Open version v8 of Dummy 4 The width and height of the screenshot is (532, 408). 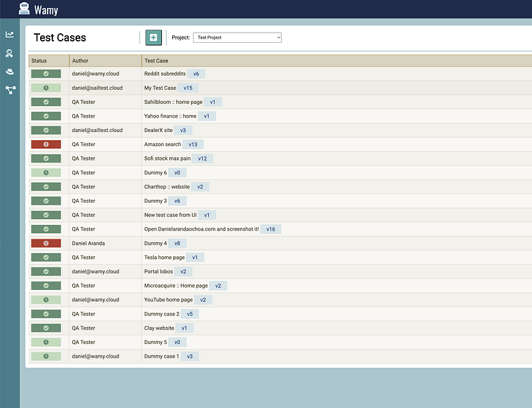click(x=177, y=243)
